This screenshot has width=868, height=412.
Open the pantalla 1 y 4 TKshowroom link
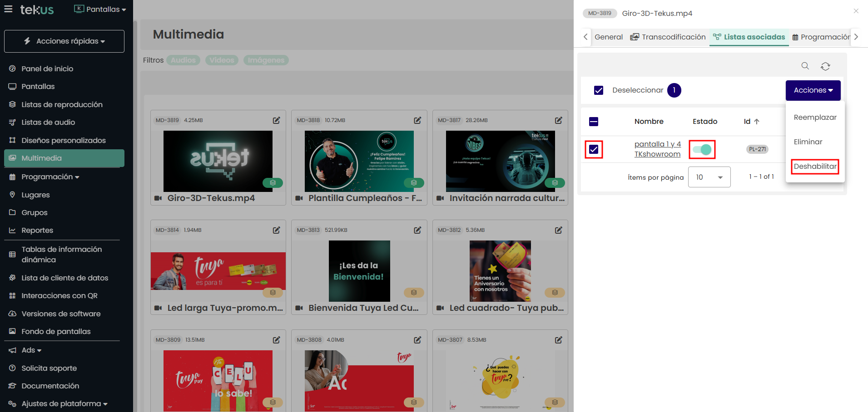pos(657,149)
